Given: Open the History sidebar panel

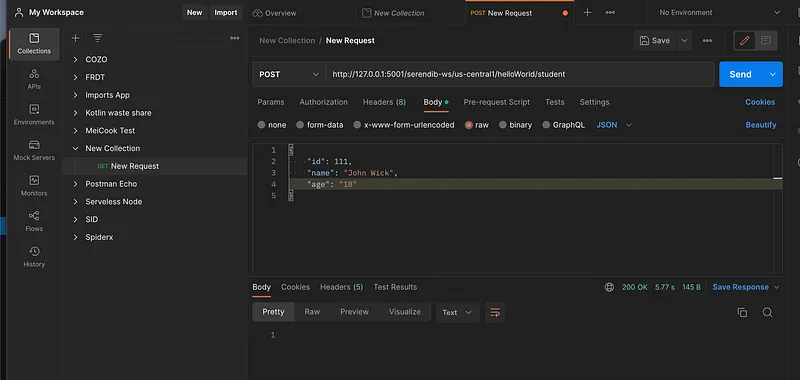Looking at the screenshot, I should tap(34, 257).
